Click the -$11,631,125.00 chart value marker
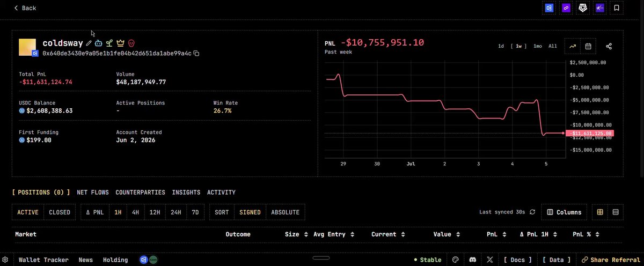Screen dimensions: 644x266 [x=590, y=133]
